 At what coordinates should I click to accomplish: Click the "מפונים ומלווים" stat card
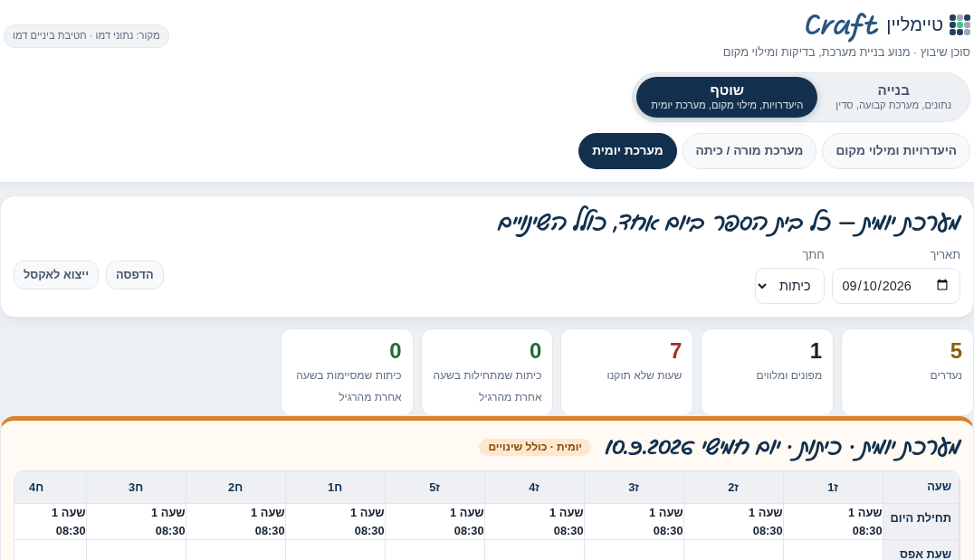767,372
